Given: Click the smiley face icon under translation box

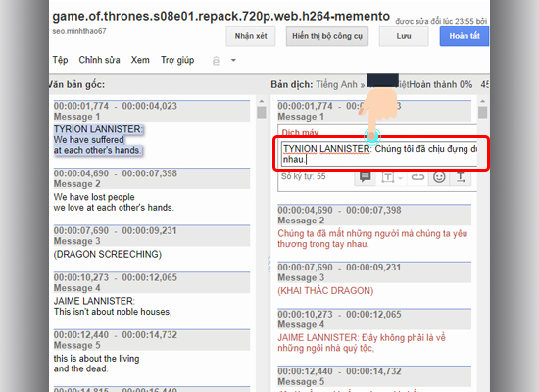Looking at the screenshot, I should (x=439, y=177).
